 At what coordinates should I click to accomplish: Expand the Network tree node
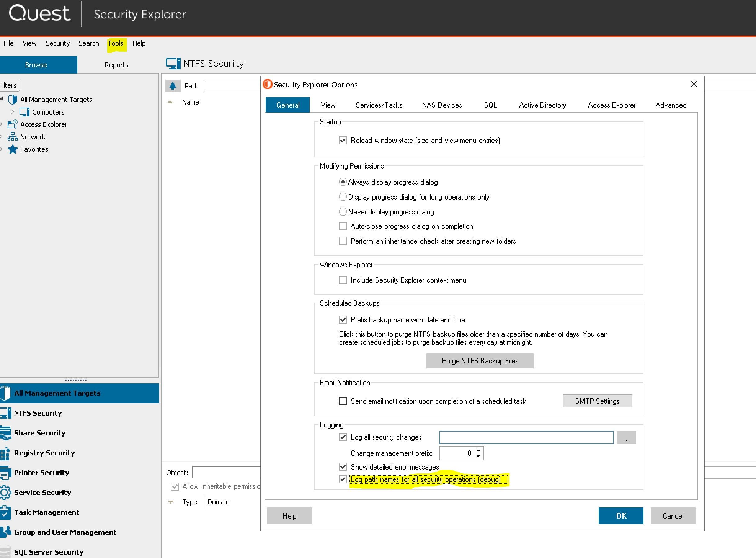click(x=1, y=137)
